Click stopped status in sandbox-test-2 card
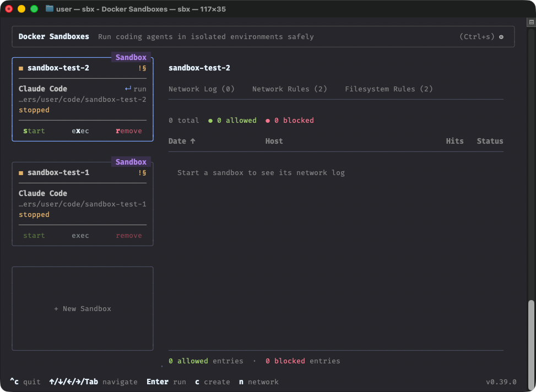 (x=34, y=110)
